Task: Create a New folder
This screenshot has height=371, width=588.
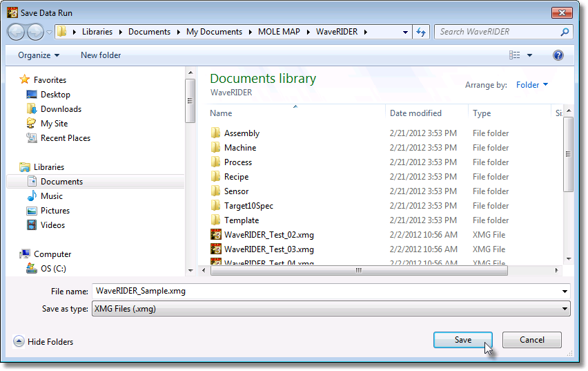Action: pyautogui.click(x=101, y=55)
